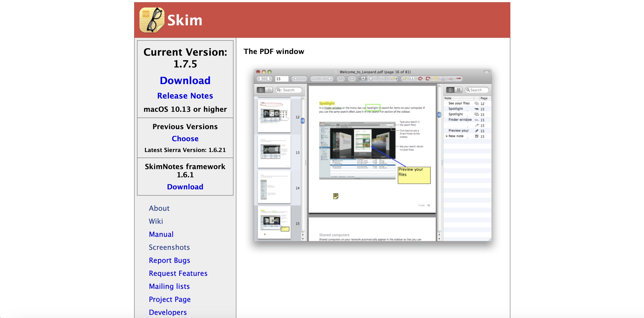644x318 pixels.
Task: Click the Note column header
Action: point(459,98)
